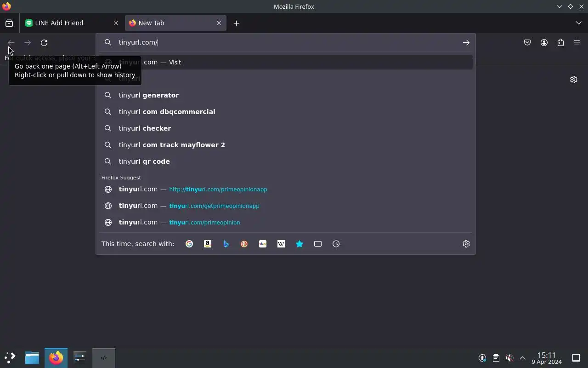Open the muted volume tray icon
This screenshot has width=588, height=368.
[509, 358]
